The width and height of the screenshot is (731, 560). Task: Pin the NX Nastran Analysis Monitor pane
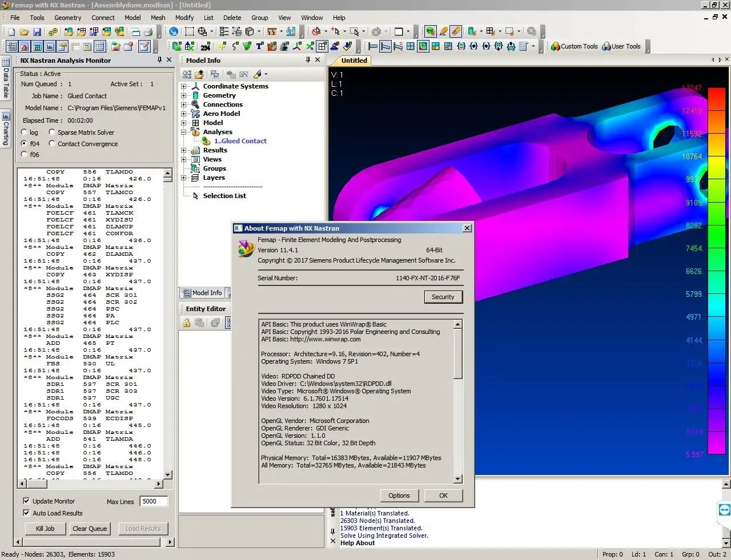(x=159, y=60)
